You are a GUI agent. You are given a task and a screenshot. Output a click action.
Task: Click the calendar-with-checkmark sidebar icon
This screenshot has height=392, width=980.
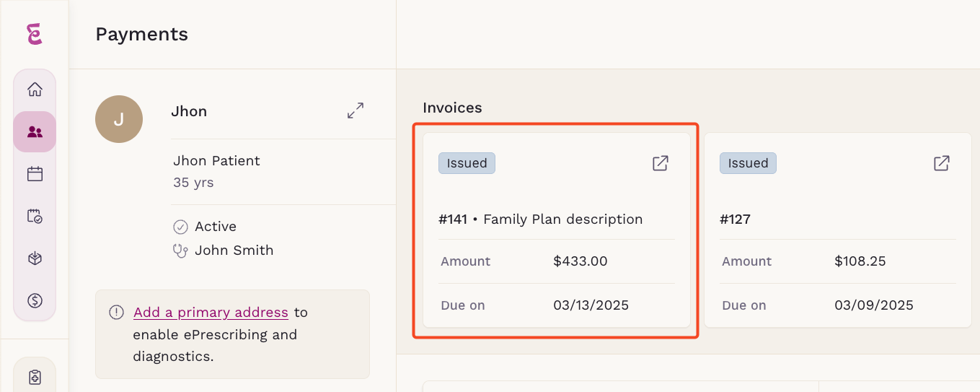35,216
